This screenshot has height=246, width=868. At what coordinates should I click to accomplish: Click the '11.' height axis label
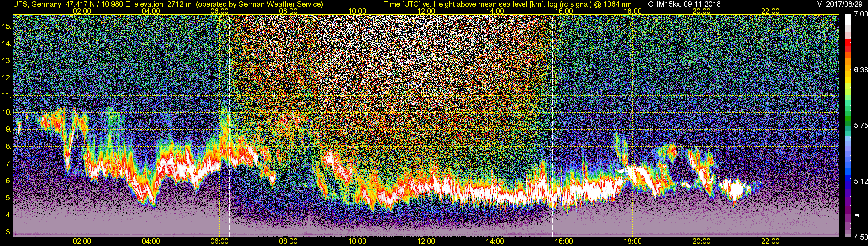coord(7,96)
